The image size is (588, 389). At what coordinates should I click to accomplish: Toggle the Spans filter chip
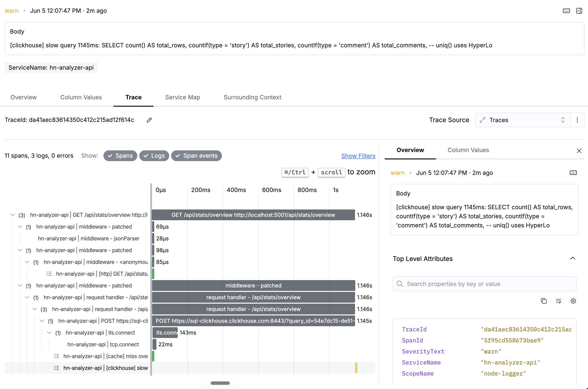click(120, 156)
